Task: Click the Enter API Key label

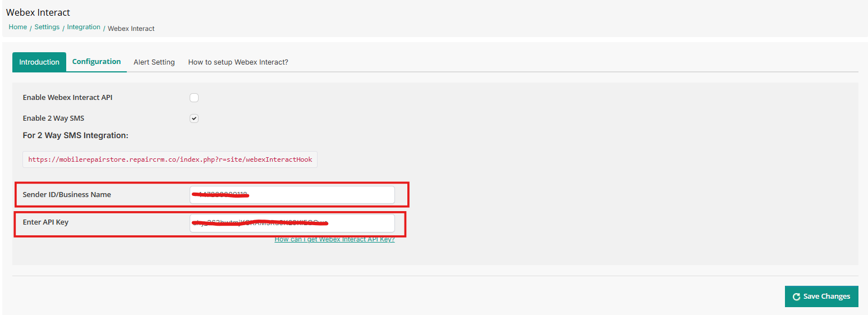Action: [45, 222]
